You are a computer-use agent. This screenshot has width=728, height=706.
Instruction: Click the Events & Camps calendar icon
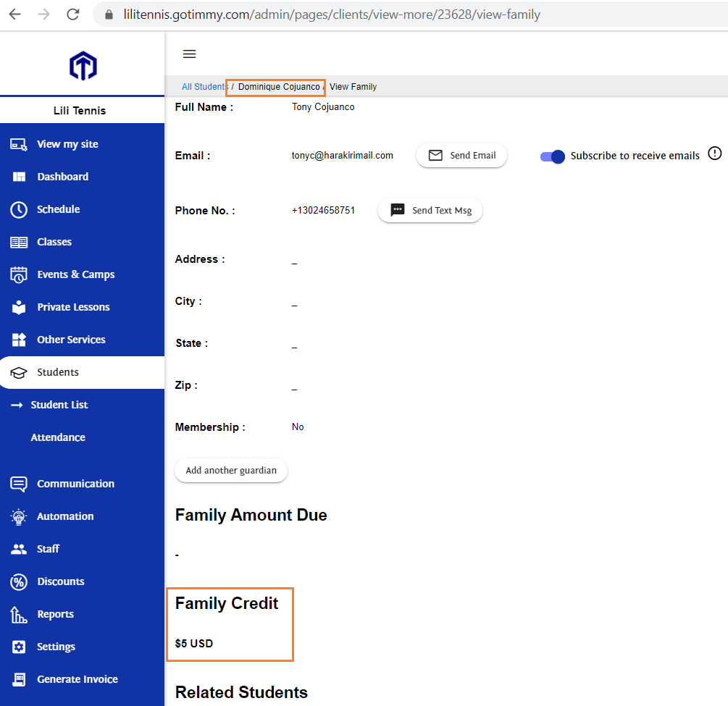19,274
